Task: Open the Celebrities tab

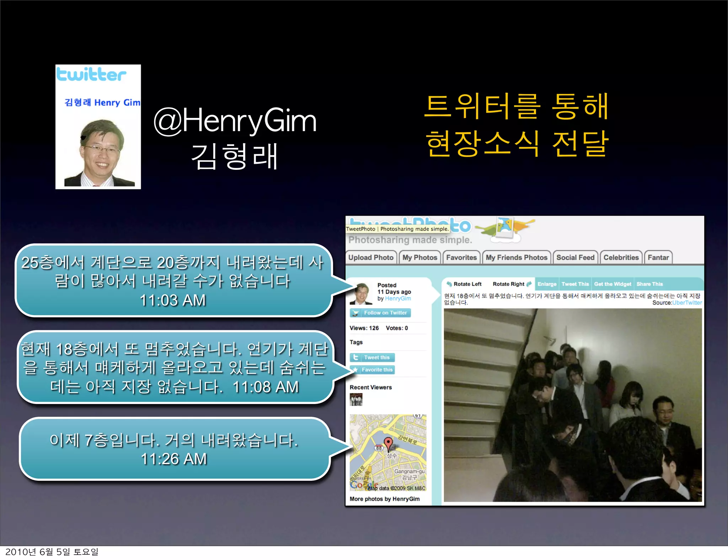Action: [x=621, y=258]
